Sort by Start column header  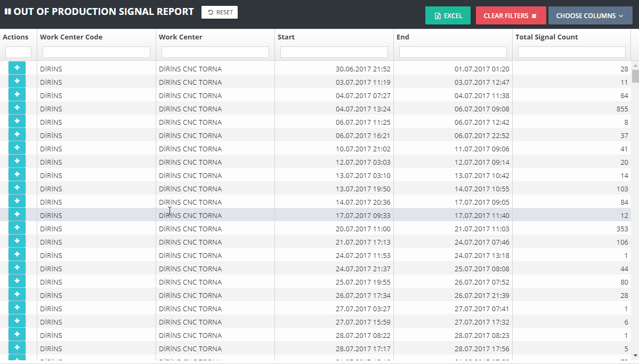[x=286, y=37]
